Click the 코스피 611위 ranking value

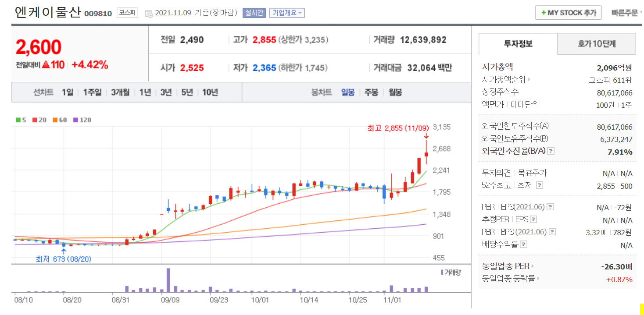coord(610,80)
